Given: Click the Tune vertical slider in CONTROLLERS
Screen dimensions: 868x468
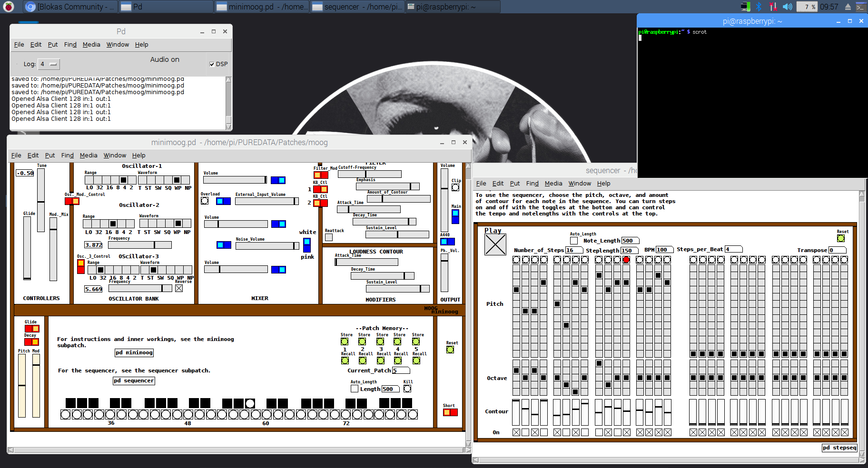Looking at the screenshot, I should [41, 200].
